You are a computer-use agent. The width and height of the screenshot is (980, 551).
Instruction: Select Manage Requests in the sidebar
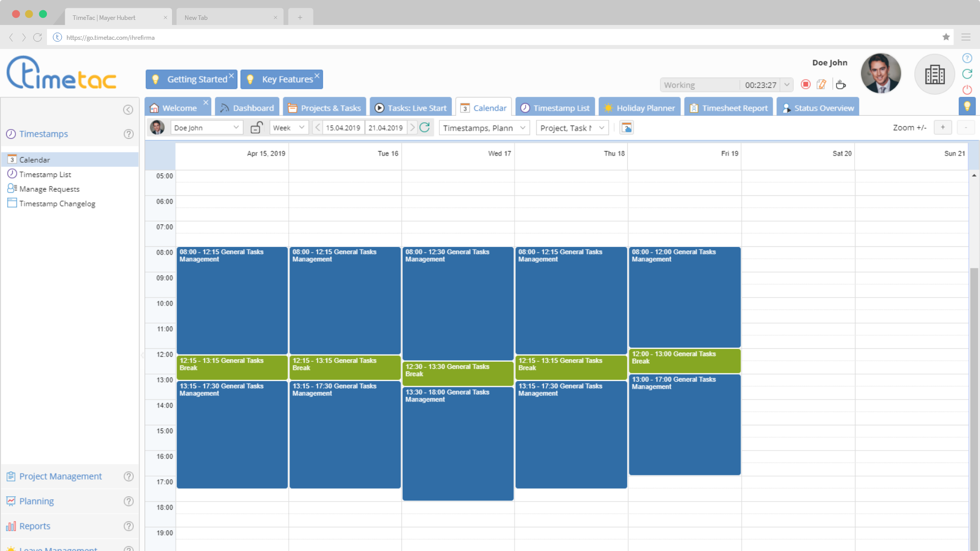point(49,189)
